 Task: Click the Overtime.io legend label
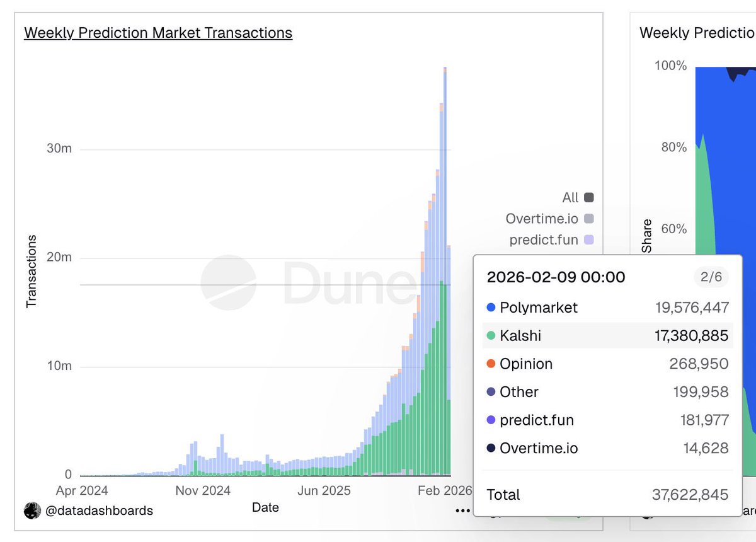tap(542, 219)
